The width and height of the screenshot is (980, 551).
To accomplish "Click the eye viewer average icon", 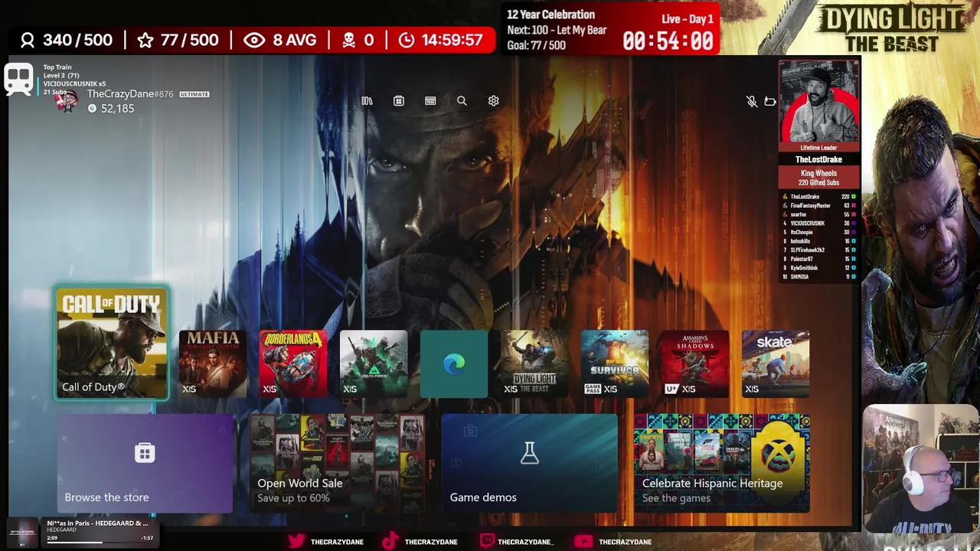I will point(254,41).
